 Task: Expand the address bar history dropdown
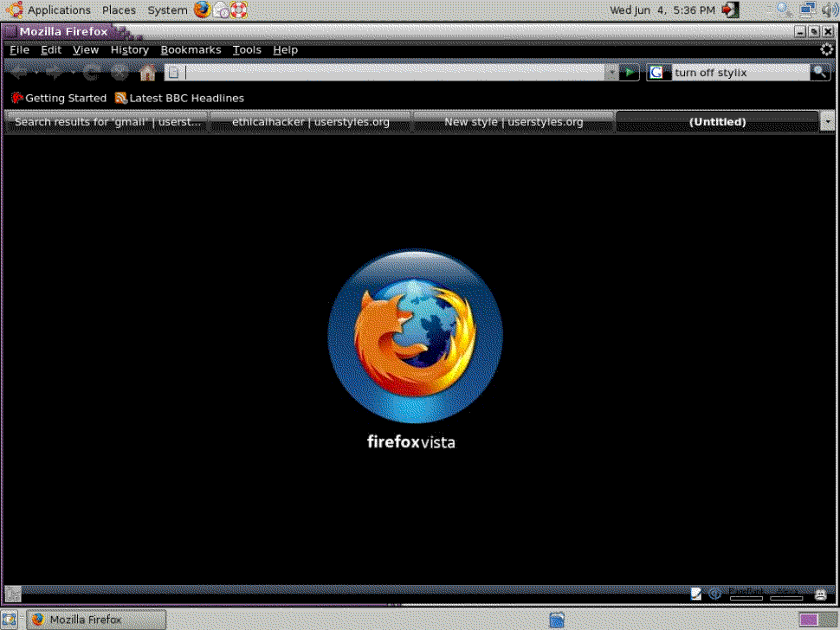tap(611, 73)
